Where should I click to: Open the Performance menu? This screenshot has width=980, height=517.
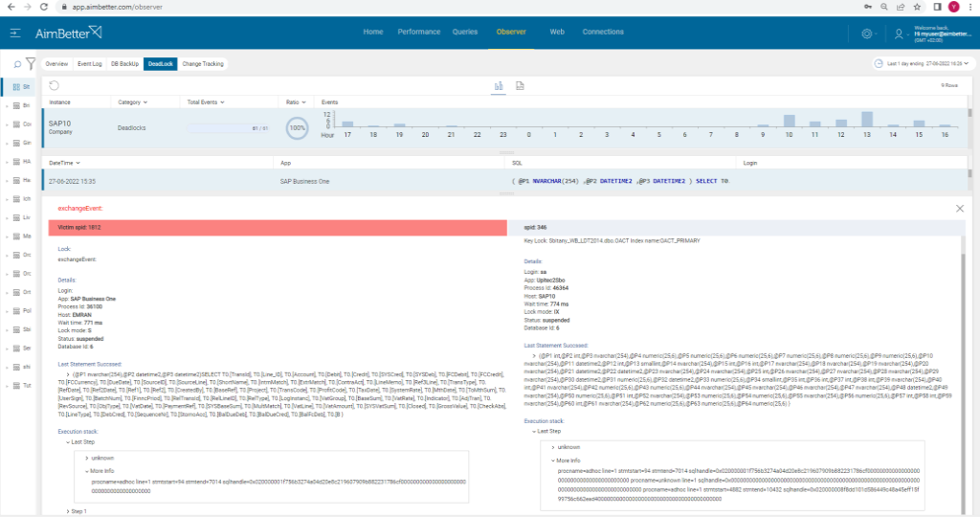(x=419, y=32)
